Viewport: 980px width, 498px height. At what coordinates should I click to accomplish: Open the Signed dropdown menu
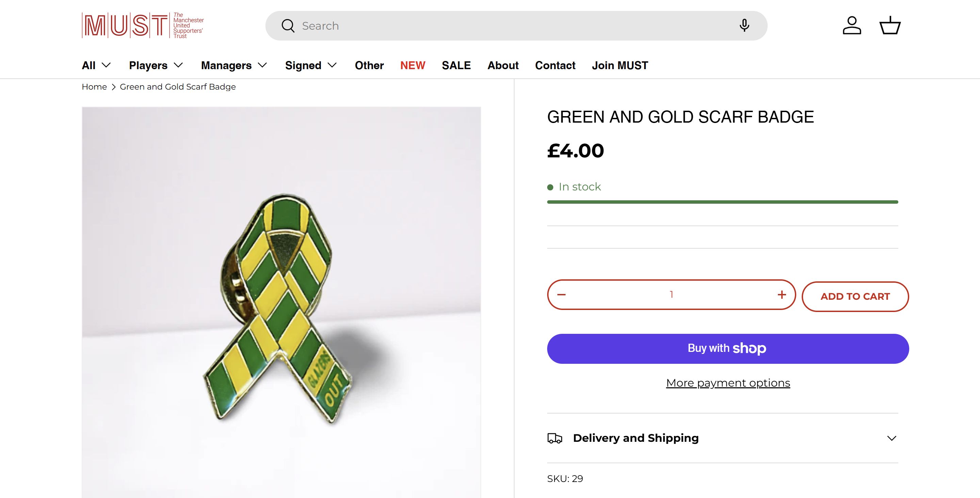click(311, 65)
